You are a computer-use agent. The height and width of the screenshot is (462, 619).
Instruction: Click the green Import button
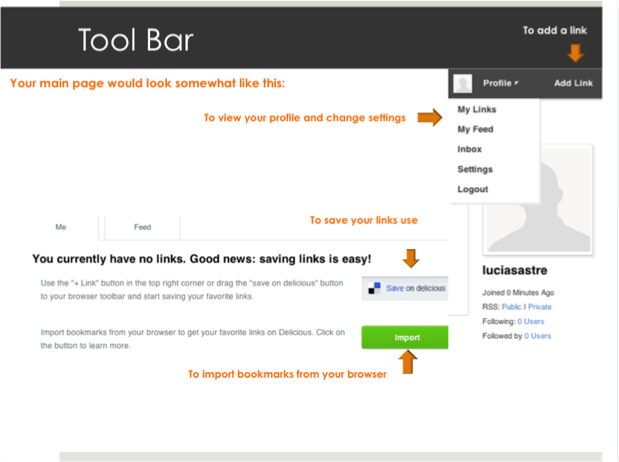(405, 337)
